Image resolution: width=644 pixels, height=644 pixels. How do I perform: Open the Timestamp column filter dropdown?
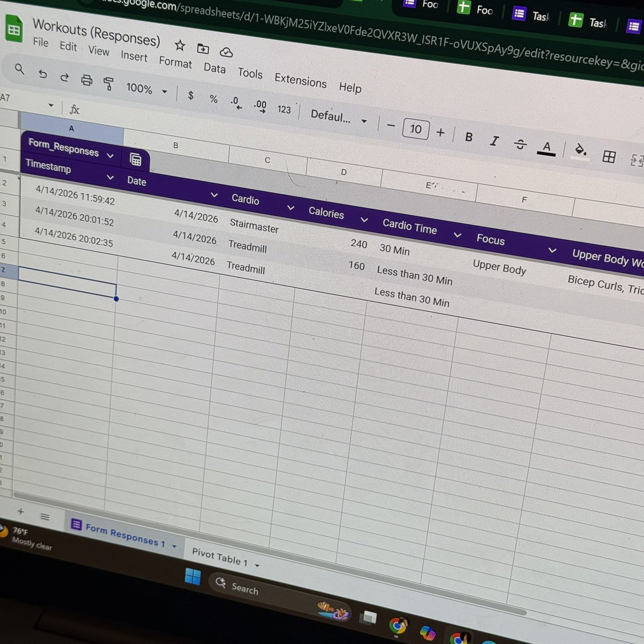tap(110, 177)
